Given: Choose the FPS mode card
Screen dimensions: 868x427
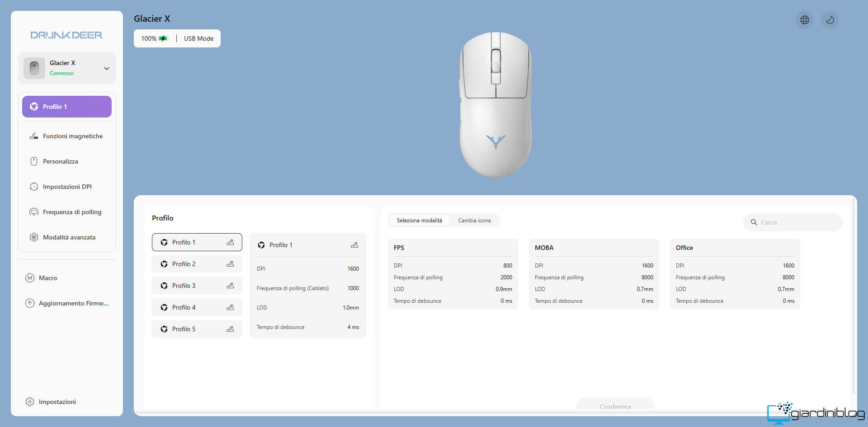Looking at the screenshot, I should click(x=453, y=274).
